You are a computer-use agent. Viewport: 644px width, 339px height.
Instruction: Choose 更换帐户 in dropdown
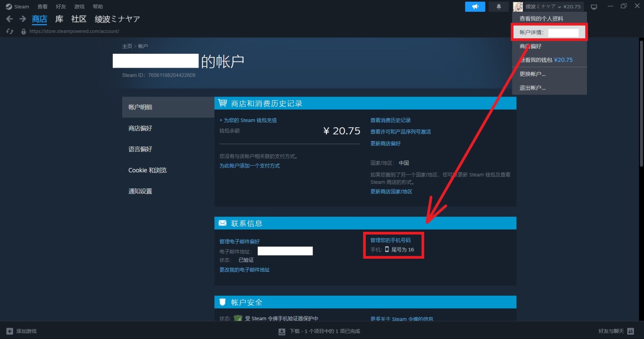549,74
